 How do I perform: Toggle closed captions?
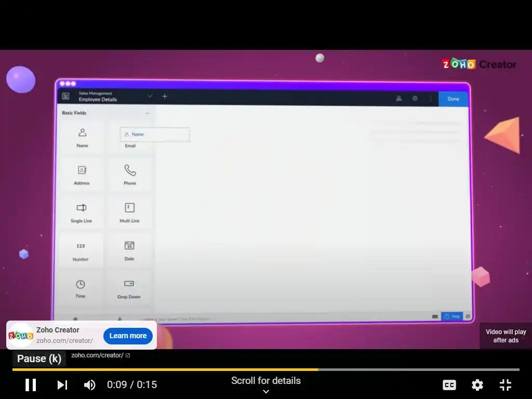tap(449, 385)
